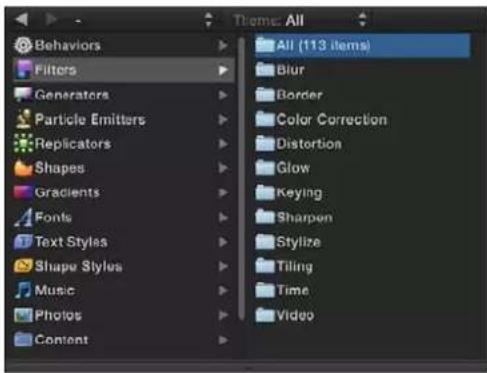Select the Generators label
The image size is (487, 373).
(72, 95)
